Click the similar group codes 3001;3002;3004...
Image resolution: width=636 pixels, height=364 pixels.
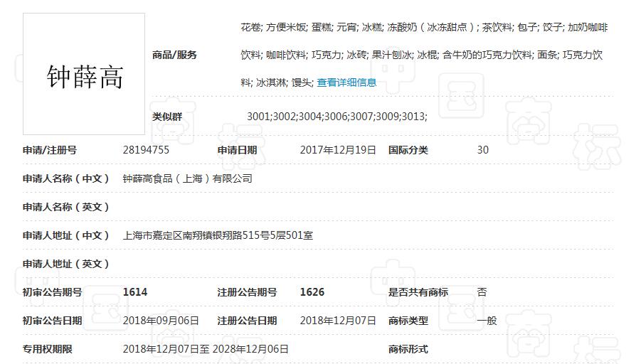(x=337, y=117)
